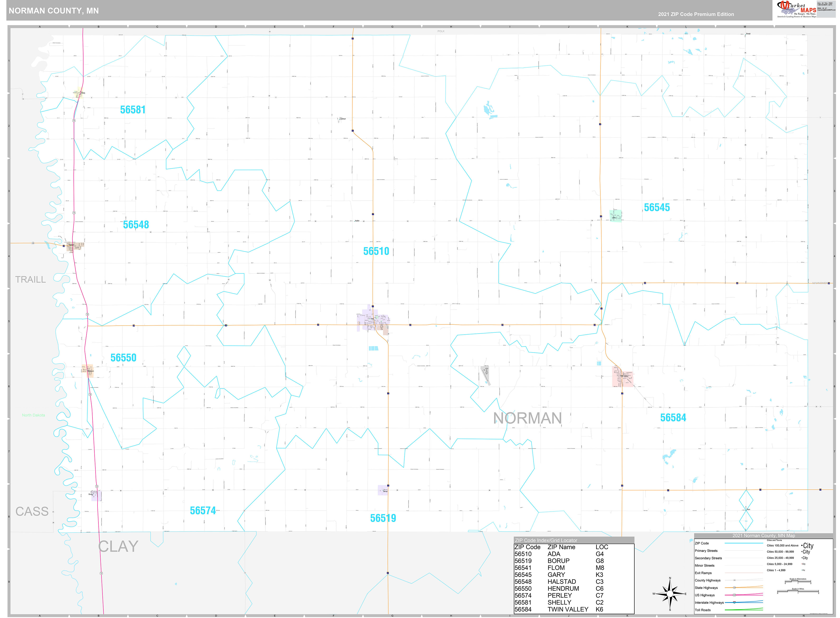
Task: Click the ZIP Code legend line sample
Action: coord(744,543)
